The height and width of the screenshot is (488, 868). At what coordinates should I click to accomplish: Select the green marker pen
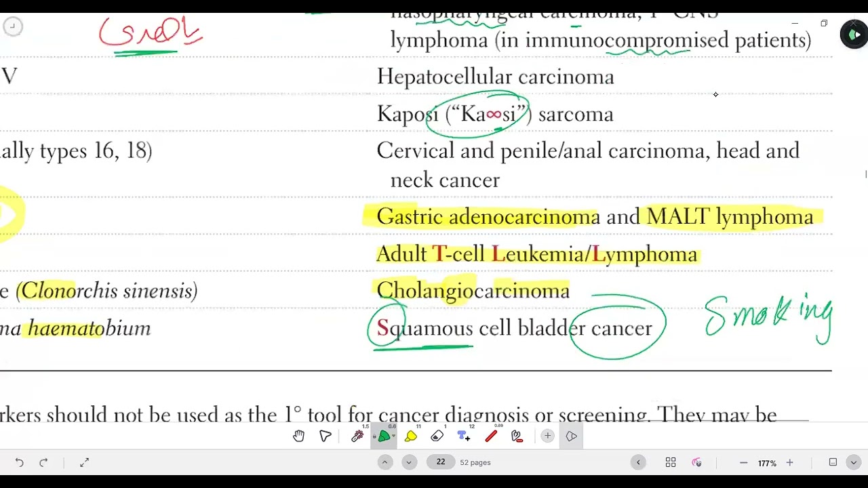click(383, 436)
